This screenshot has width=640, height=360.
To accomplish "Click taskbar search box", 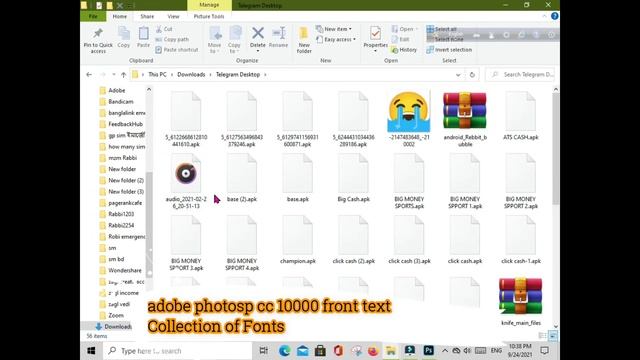I will (176, 351).
